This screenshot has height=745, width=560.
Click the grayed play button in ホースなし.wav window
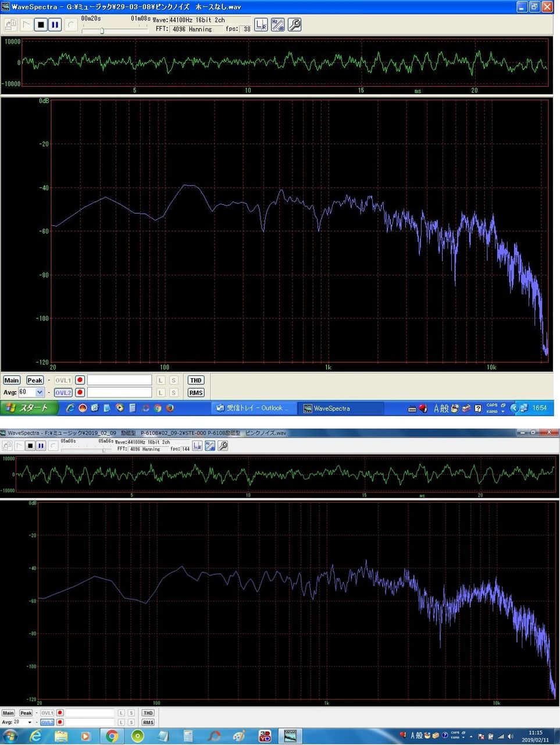click(x=27, y=24)
